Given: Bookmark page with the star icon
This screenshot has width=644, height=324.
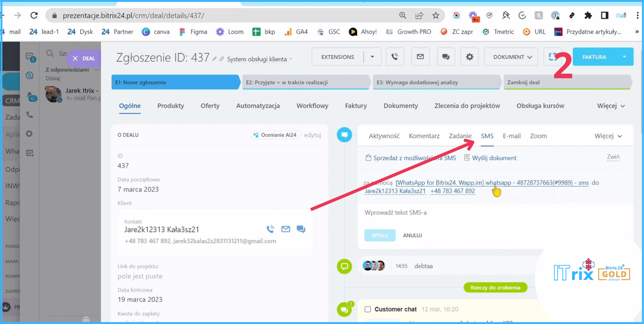Looking at the screenshot, I should tap(436, 15).
